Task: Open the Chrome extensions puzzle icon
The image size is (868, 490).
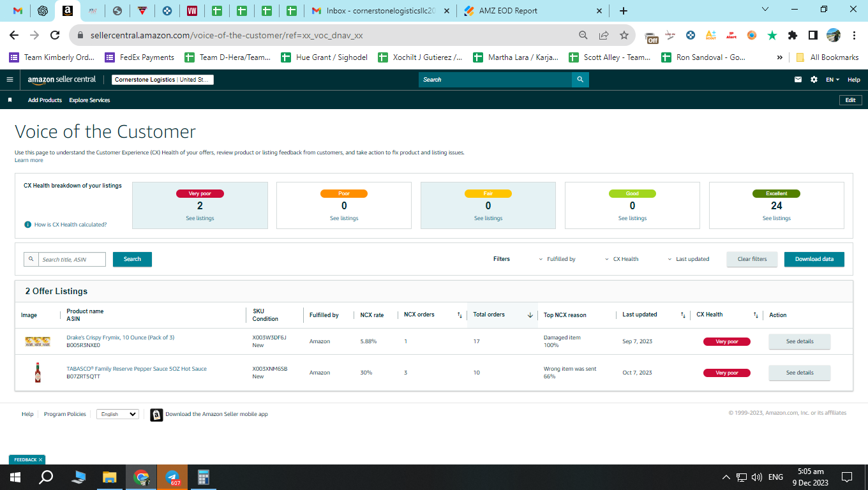Action: click(793, 35)
